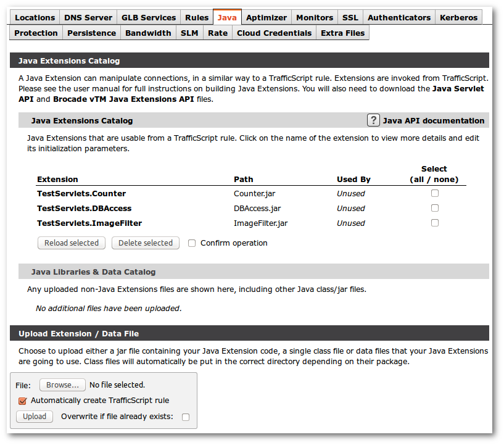Enable Overwrite if file already exists
Viewport: 504px width, 445px height.
[186, 417]
